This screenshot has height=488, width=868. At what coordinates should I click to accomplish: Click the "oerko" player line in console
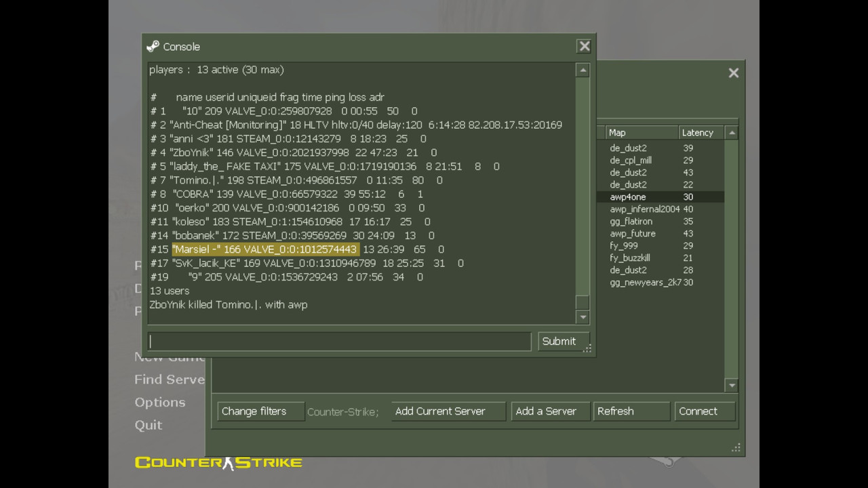pos(288,208)
